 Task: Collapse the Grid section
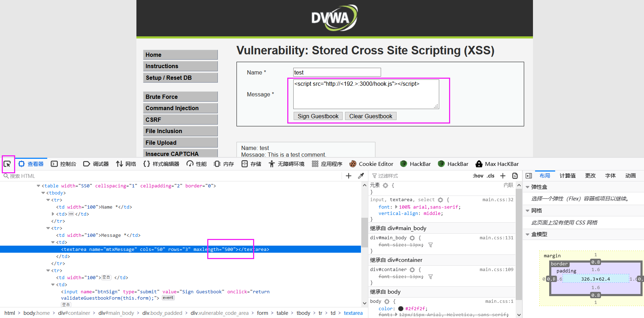click(x=528, y=211)
